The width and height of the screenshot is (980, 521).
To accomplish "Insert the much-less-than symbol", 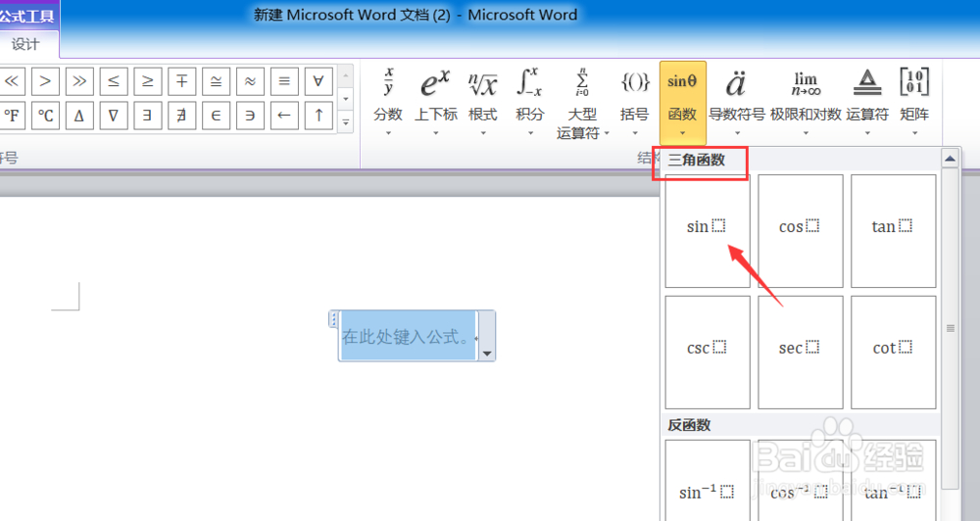I will 11,81.
